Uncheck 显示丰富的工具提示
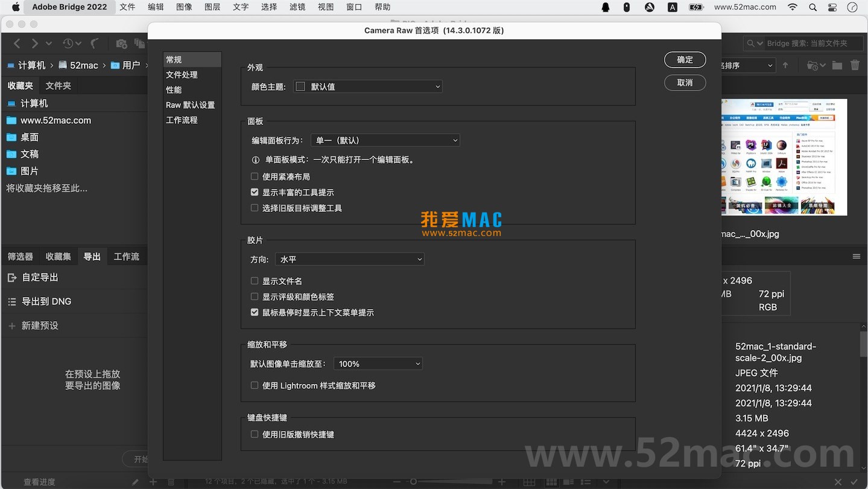Viewport: 868px width, 489px height. (255, 192)
